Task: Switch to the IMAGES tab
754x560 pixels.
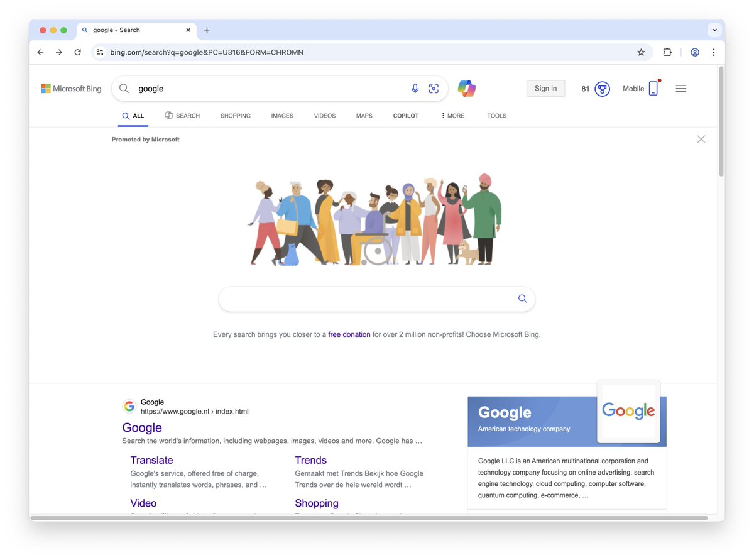Action: 282,116
